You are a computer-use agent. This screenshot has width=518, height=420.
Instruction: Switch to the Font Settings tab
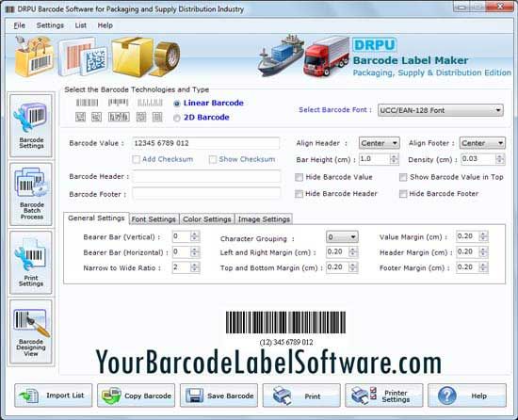154,219
